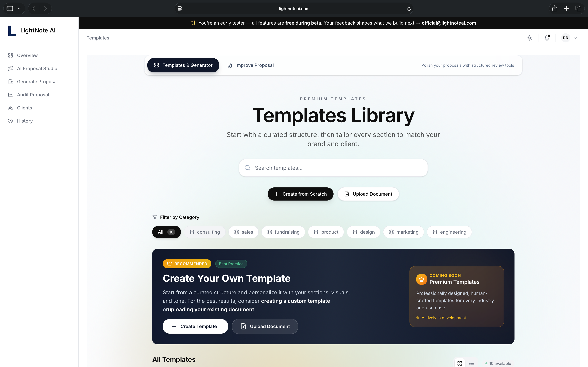Reload the page with the refresh icon
This screenshot has width=588, height=367.
click(409, 9)
